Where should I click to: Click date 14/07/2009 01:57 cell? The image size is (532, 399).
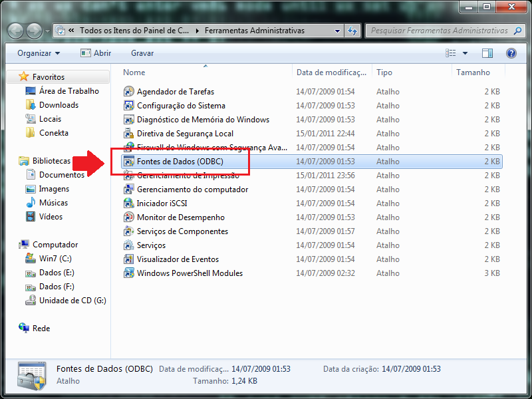(325, 231)
